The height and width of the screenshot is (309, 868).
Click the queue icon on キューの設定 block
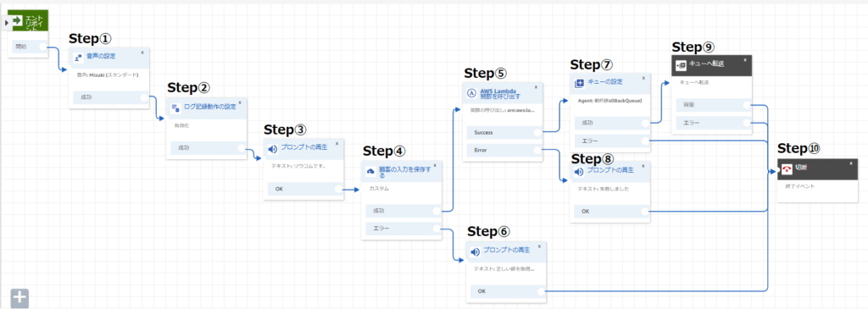click(580, 84)
